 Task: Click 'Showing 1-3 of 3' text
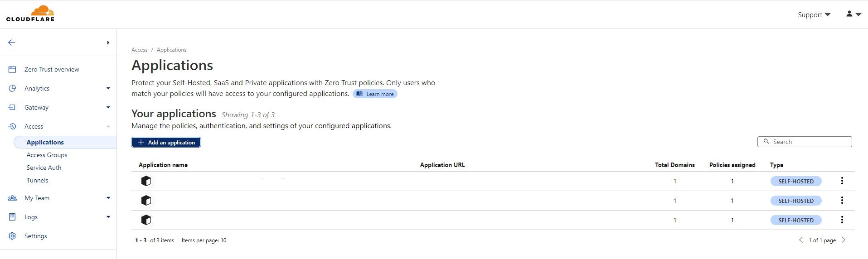(248, 115)
